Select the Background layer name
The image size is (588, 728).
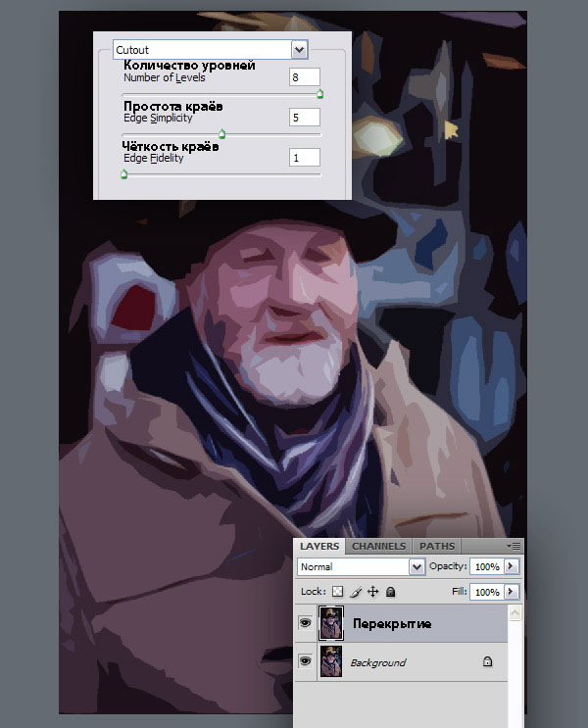[378, 663]
